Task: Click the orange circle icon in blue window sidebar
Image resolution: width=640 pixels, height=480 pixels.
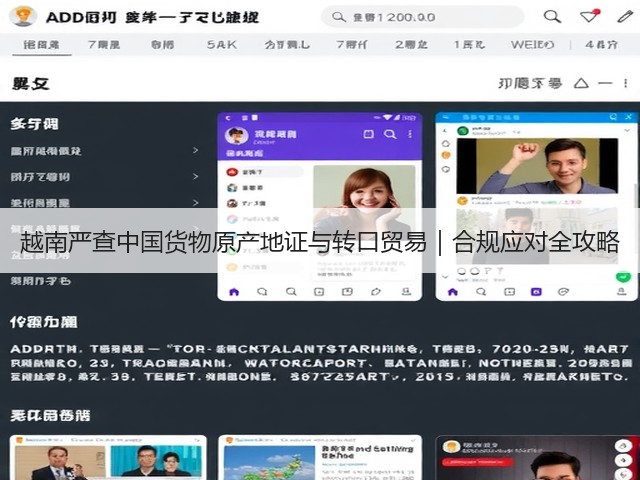Action: coord(446,155)
